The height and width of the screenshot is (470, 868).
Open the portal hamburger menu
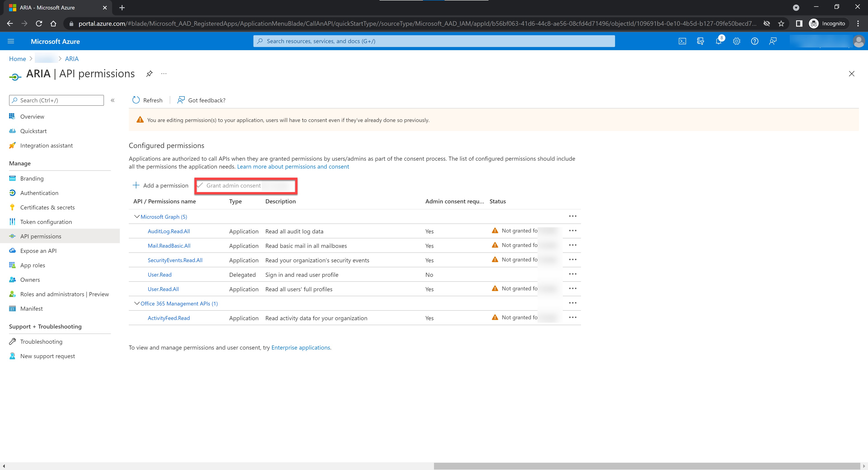pos(11,41)
